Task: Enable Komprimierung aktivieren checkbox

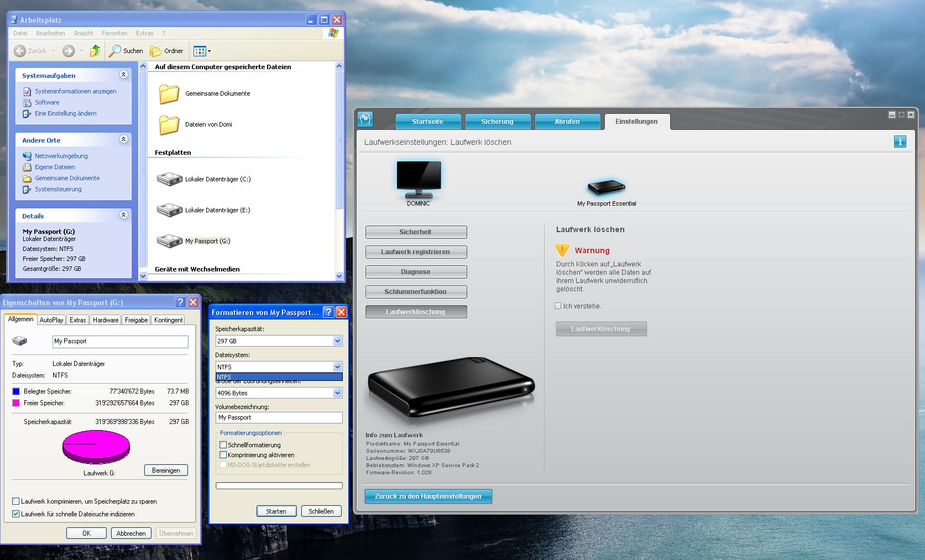Action: coord(223,455)
